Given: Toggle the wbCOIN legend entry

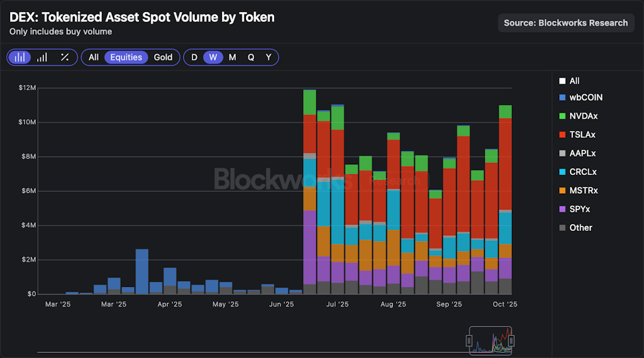Looking at the screenshot, I should (x=586, y=98).
